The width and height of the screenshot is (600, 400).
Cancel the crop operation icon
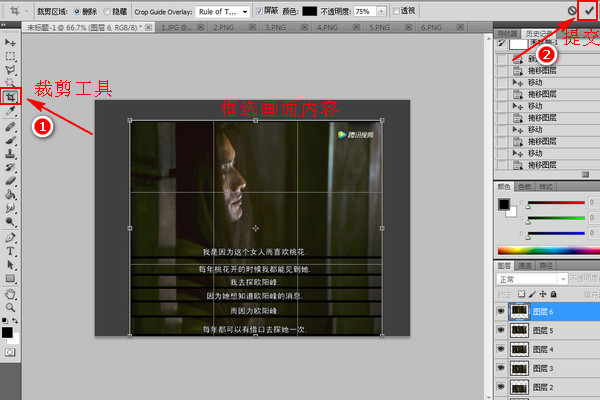(x=572, y=11)
